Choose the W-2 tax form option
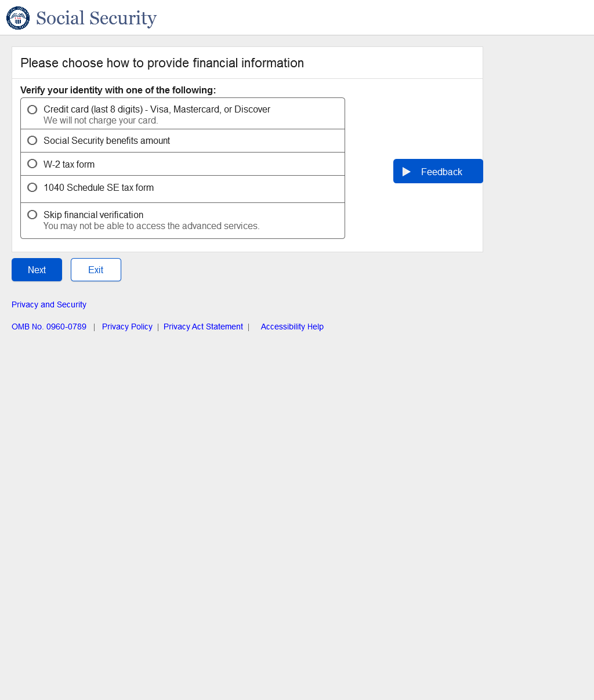594x700 pixels. point(32,164)
